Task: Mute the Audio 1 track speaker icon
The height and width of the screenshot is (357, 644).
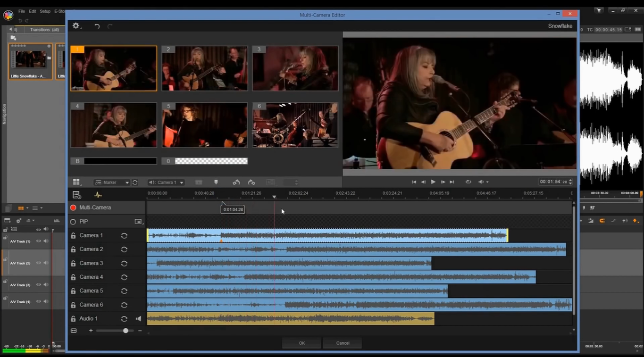Action: click(x=138, y=318)
